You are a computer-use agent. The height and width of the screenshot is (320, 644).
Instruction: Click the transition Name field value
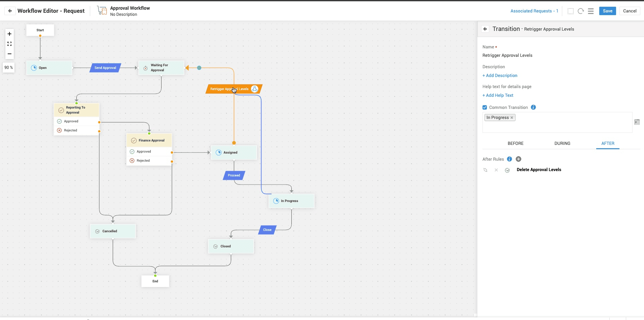tap(507, 55)
